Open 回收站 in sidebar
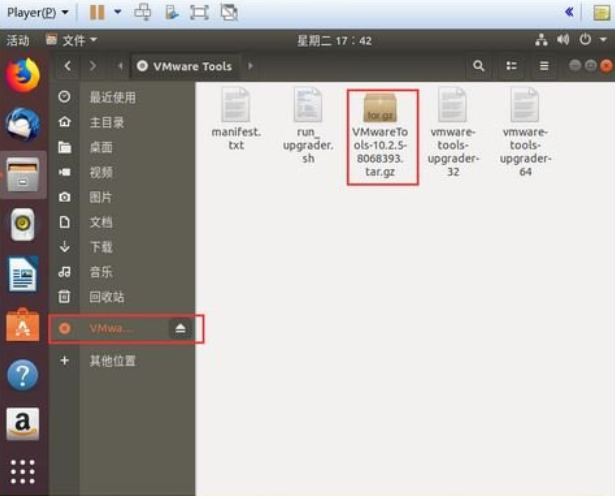Viewport: 615px width, 497px height. coord(122,297)
